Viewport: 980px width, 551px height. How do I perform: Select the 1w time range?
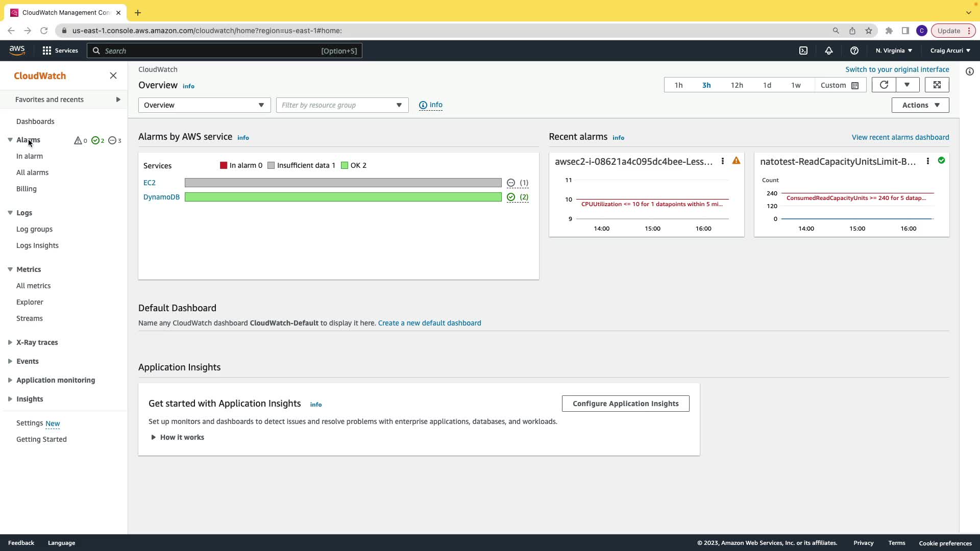(x=796, y=85)
